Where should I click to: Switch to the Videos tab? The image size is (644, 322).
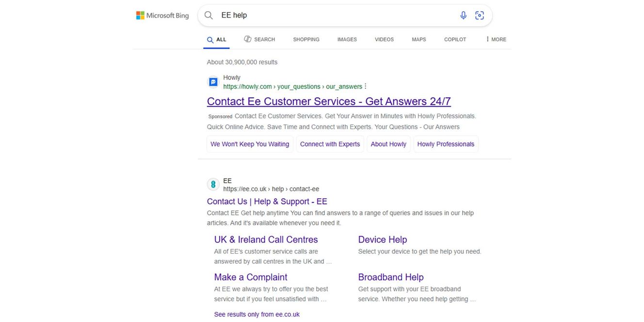pos(384,39)
